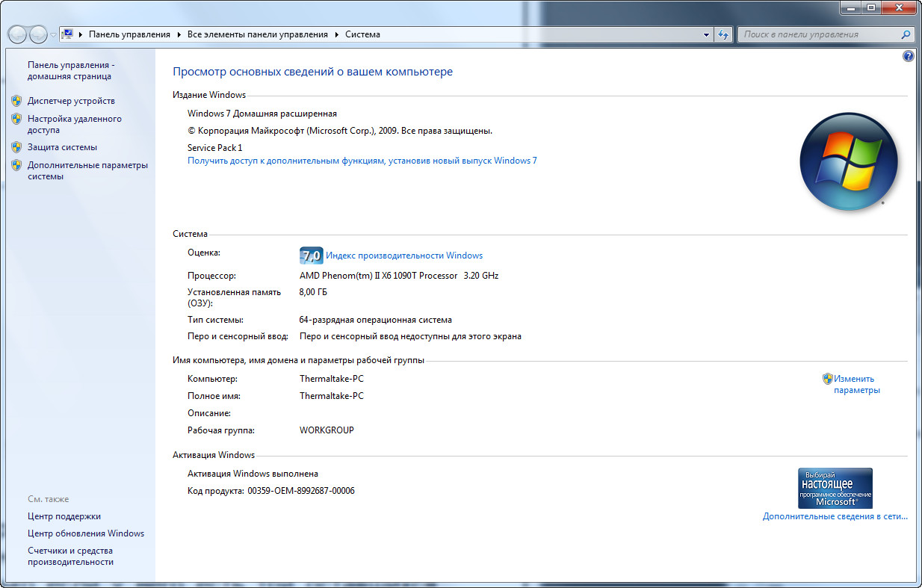Image resolution: width=922 pixels, height=588 pixels.
Task: Click 'Активация Windows выполнена' status text
Action: (253, 474)
